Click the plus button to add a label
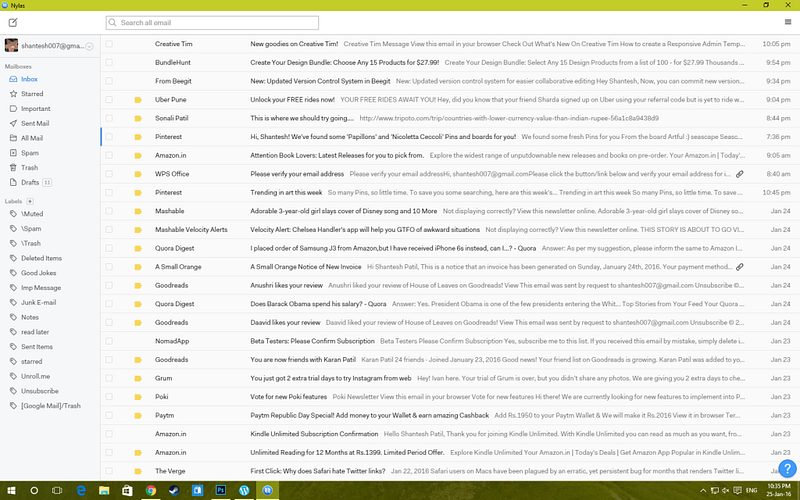The height and width of the screenshot is (500, 800). [x=30, y=201]
